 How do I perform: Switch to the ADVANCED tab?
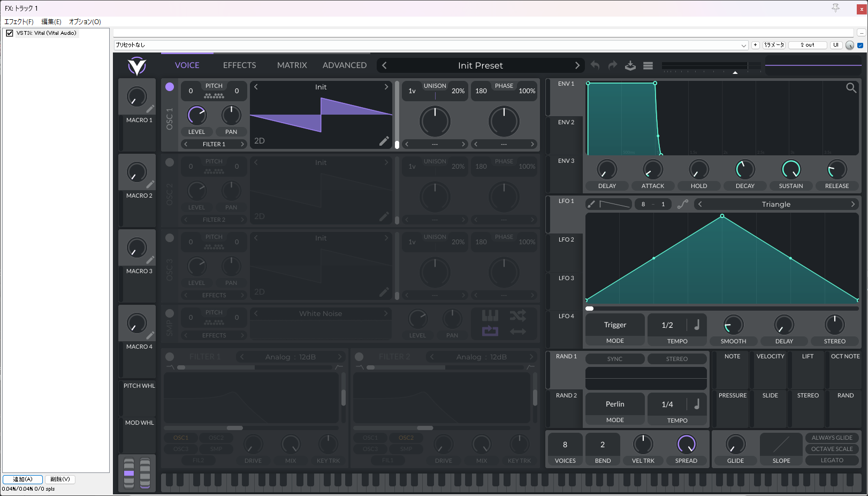[345, 65]
